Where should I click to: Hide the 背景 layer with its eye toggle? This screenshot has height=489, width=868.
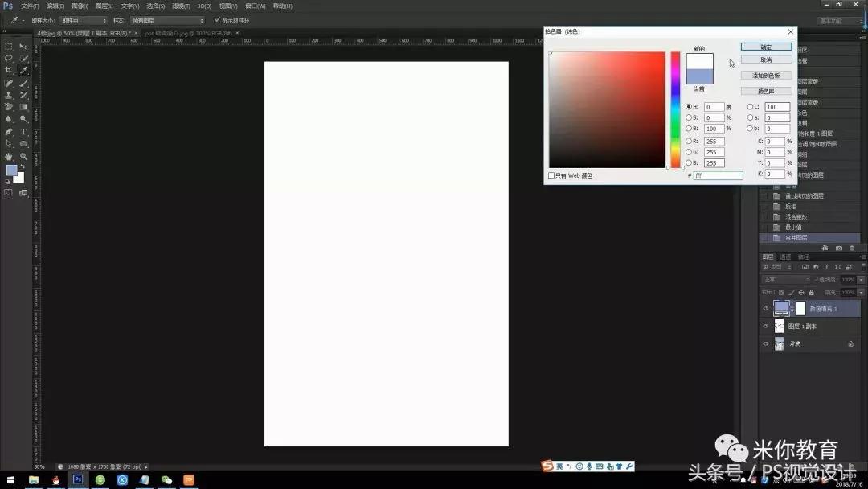point(766,343)
